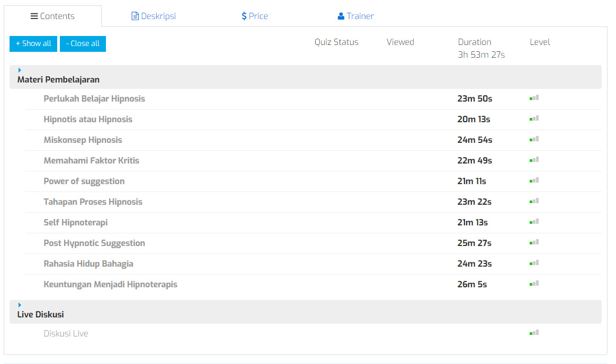Click level icon for Rahasia Hidup Bahagia
Screen dimensions: 616x364
point(534,263)
